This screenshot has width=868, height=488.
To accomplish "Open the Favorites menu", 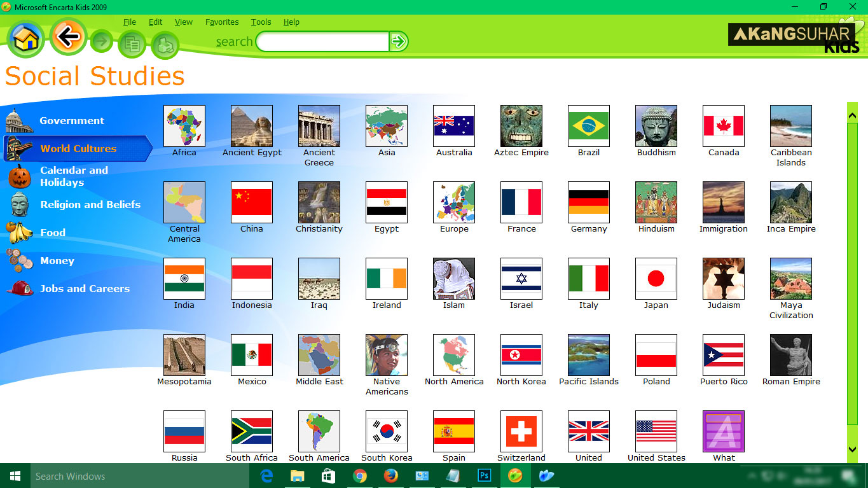I will (x=221, y=22).
